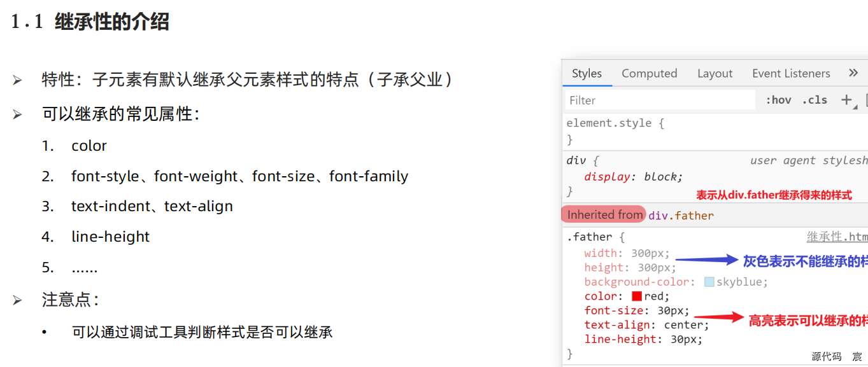
Task: Select the display: block declaration
Action: coord(634,177)
